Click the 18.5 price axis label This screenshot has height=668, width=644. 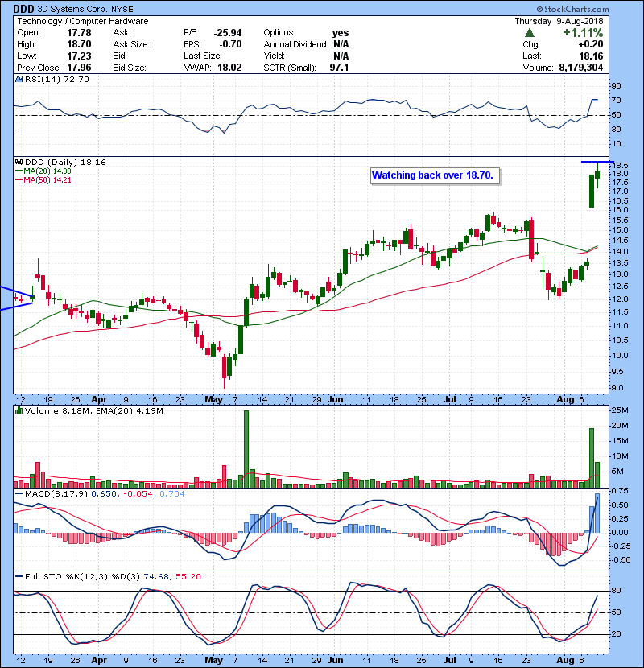(x=620, y=166)
